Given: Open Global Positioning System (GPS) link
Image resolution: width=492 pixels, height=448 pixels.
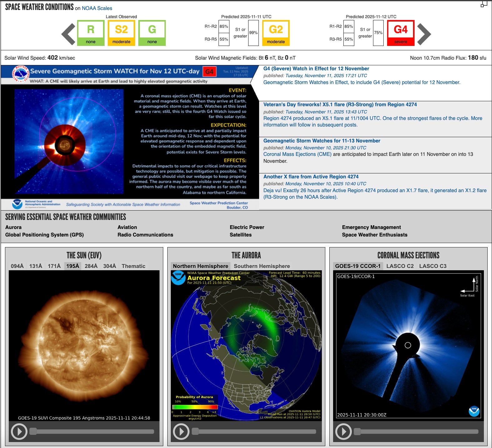Looking at the screenshot, I should pos(44,235).
